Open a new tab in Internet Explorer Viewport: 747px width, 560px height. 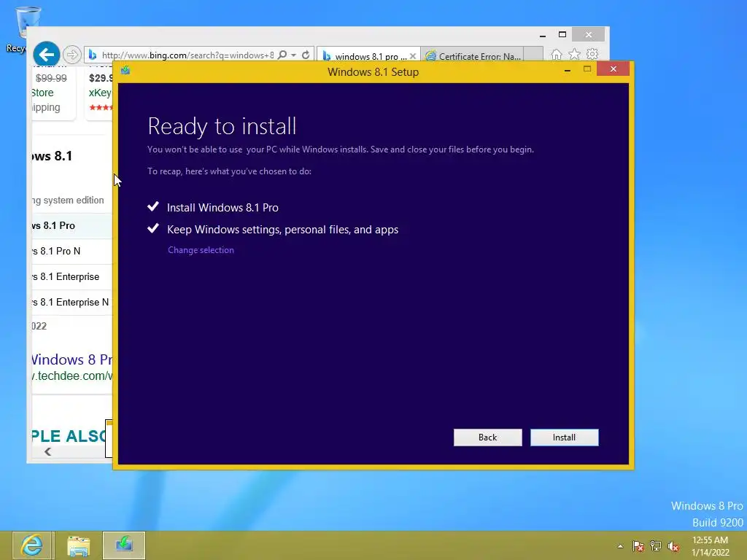(x=533, y=54)
